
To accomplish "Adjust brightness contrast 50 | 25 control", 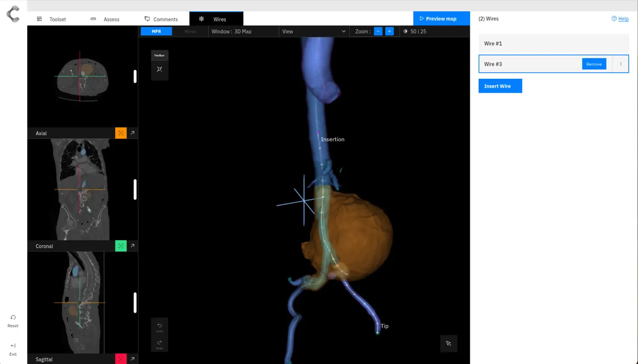I will point(415,31).
